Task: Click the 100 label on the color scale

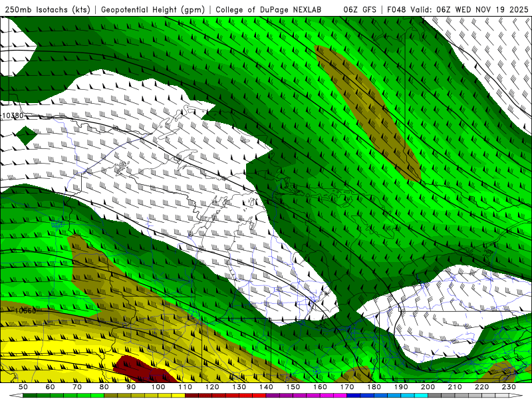Action: [x=158, y=387]
